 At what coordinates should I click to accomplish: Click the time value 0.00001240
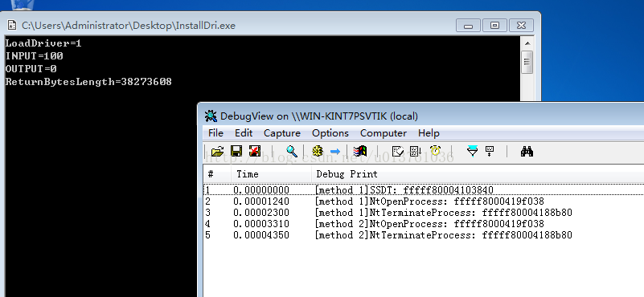tap(261, 201)
